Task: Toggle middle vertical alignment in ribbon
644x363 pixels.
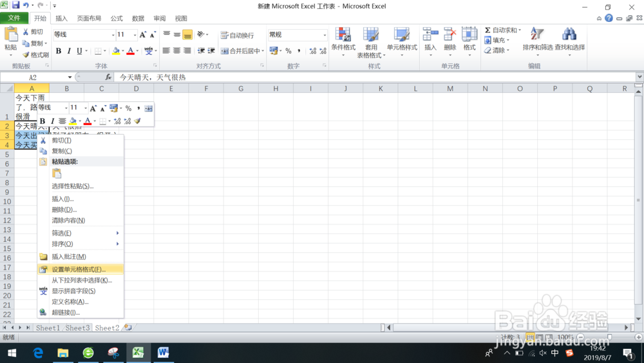Action: tap(177, 35)
